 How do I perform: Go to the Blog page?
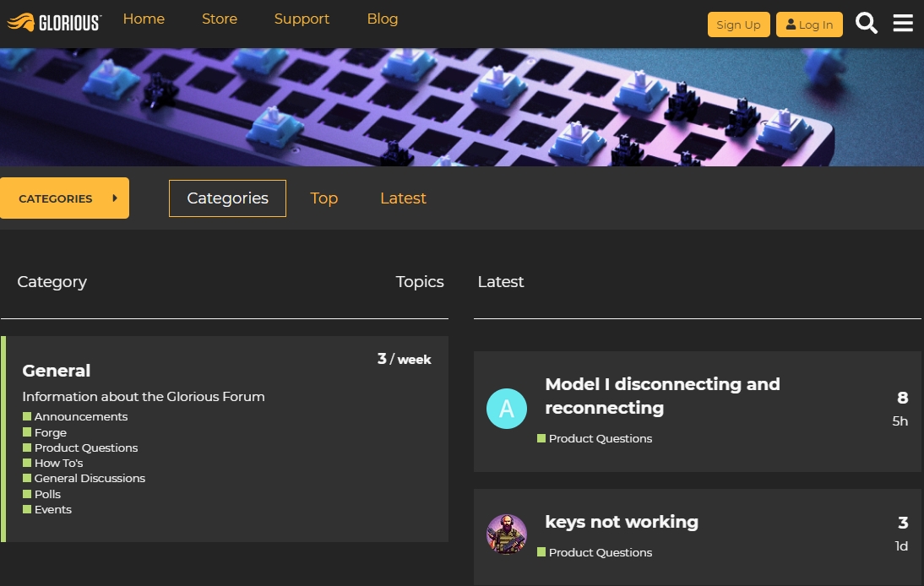pos(383,19)
